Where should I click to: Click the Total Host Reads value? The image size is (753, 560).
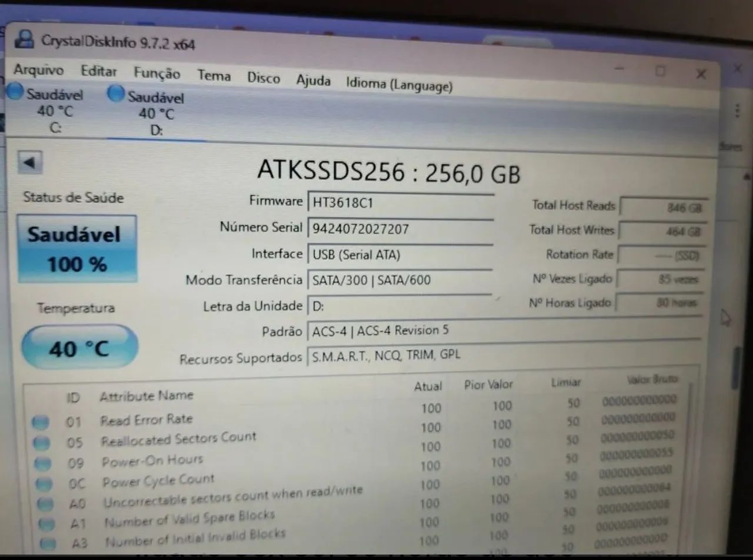(x=664, y=207)
